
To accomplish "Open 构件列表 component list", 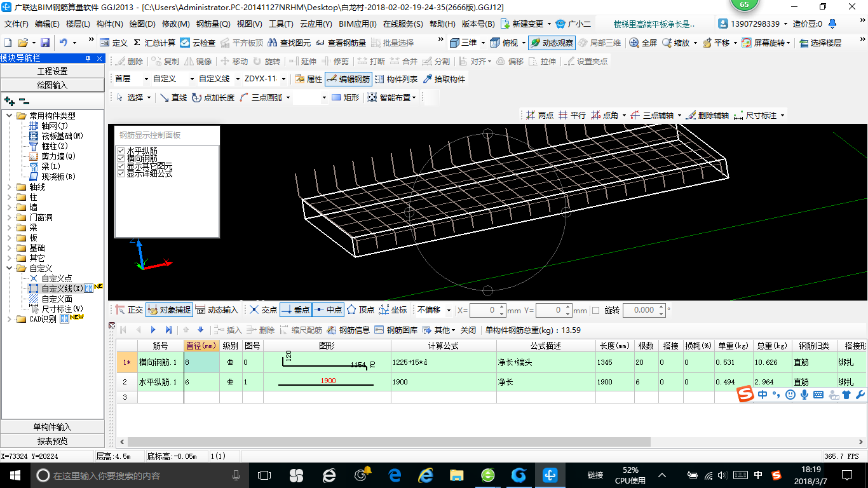I will coord(397,79).
